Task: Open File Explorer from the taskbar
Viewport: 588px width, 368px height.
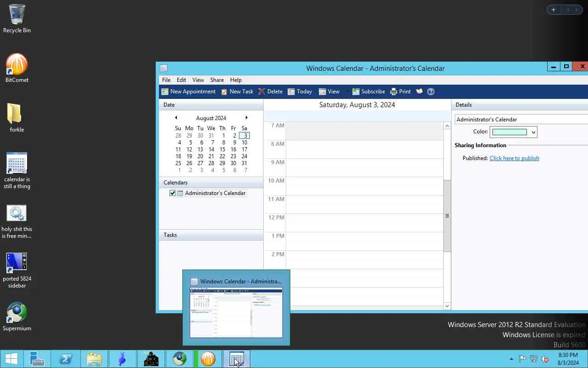Action: 94,359
